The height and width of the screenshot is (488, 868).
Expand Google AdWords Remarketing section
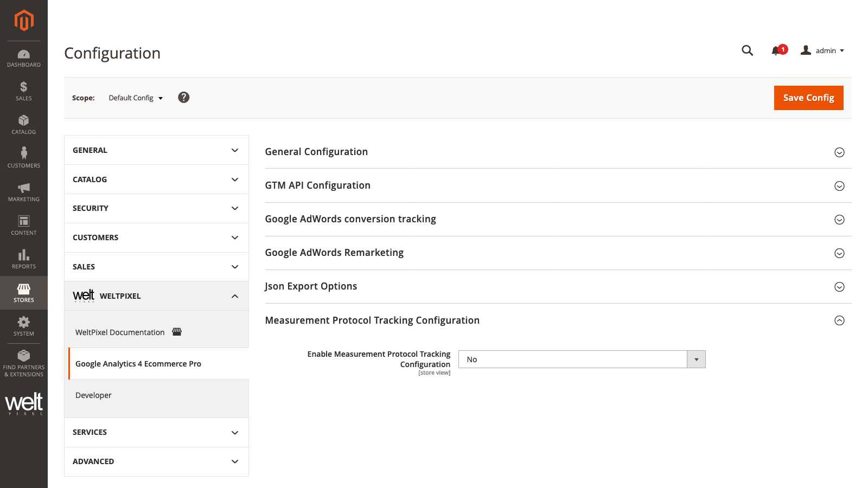click(558, 253)
